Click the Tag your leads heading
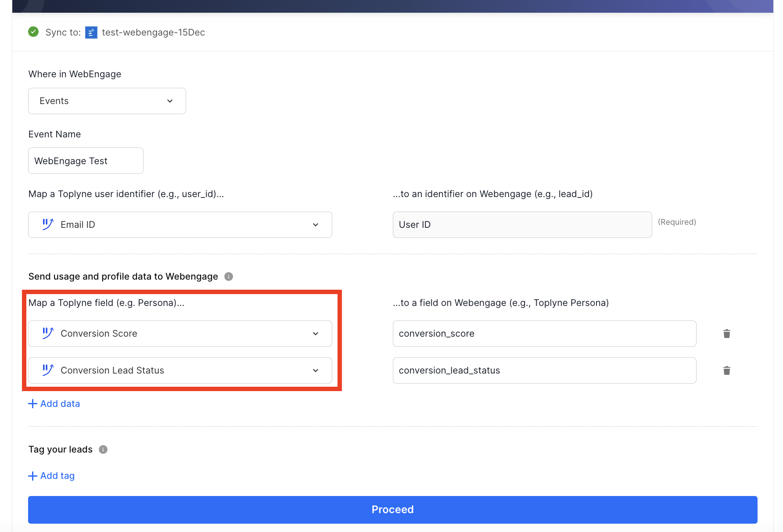Viewport: 783px width, 532px height. click(x=61, y=449)
